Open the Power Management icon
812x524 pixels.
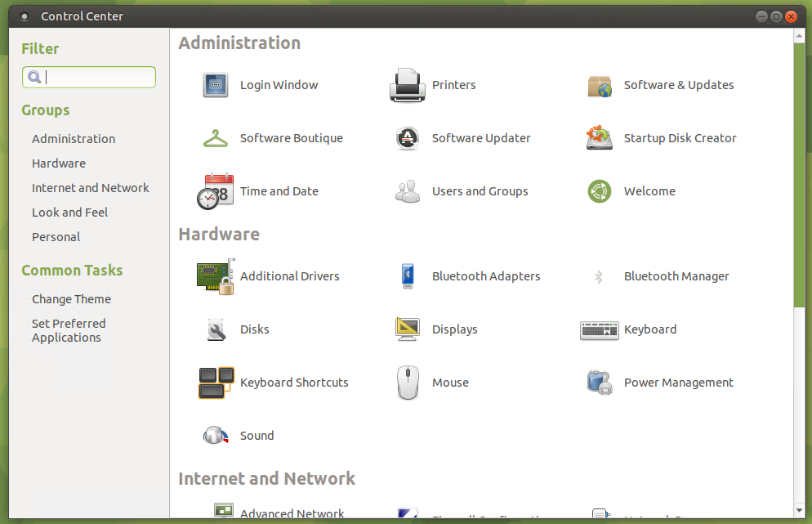[x=600, y=383]
